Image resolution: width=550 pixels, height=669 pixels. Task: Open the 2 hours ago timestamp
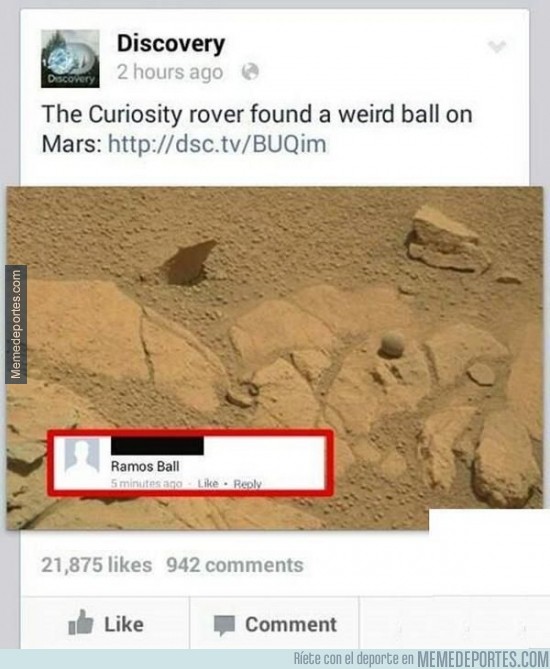point(170,72)
